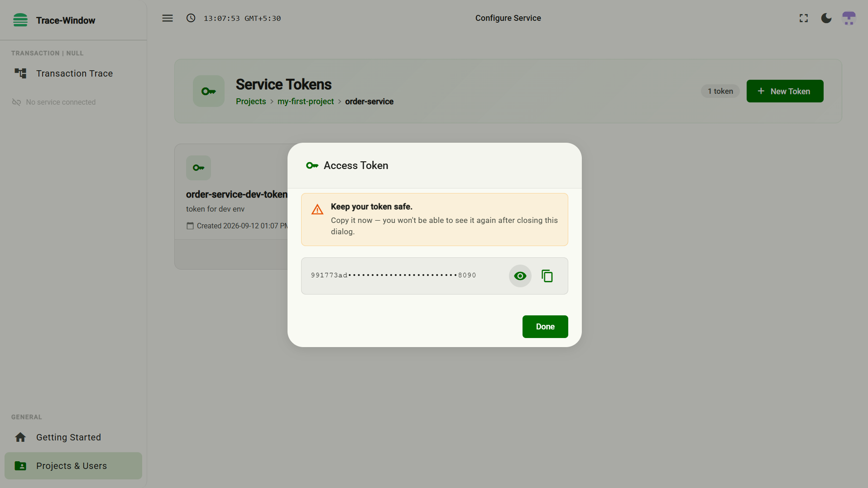Screen dimensions: 868x488
Task: Enter fullscreen mode via top bar icon
Action: pyautogui.click(x=804, y=18)
